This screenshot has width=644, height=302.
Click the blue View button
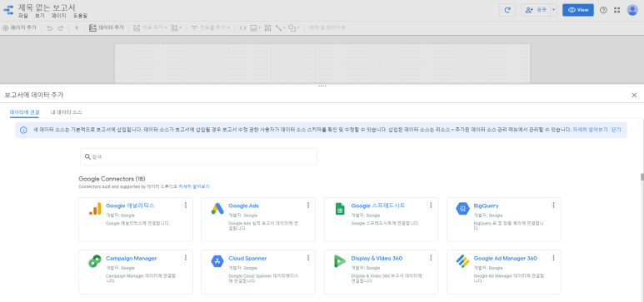click(578, 10)
